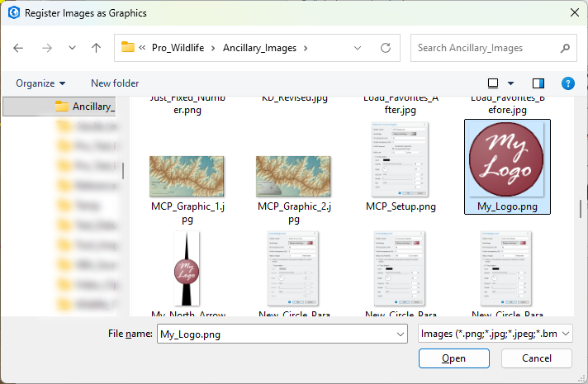Image resolution: width=588 pixels, height=384 pixels.
Task: Refresh the Ancillary_Images folder view
Action: coord(386,48)
